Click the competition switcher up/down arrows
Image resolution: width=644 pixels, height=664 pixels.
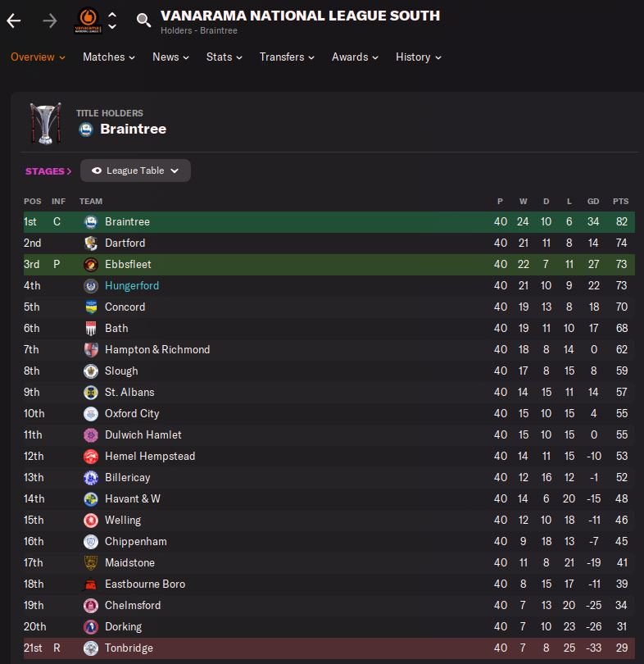point(112,20)
